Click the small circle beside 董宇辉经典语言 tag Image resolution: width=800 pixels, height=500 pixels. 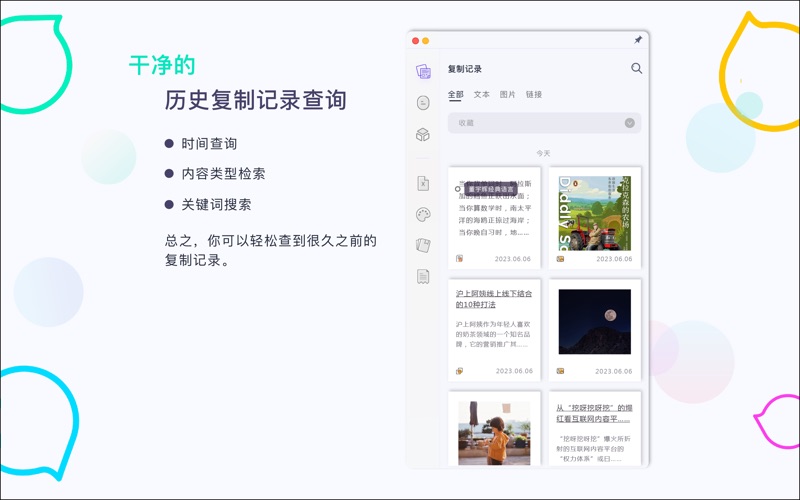tap(458, 189)
